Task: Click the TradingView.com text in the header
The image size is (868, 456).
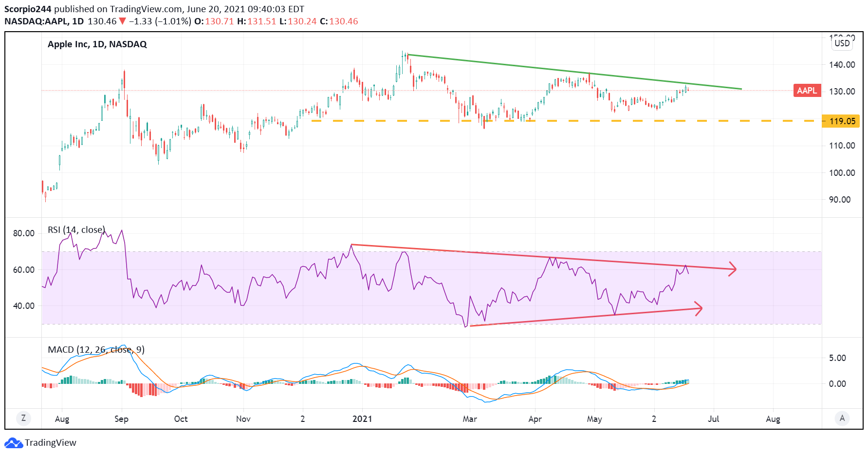Action: pos(145,9)
